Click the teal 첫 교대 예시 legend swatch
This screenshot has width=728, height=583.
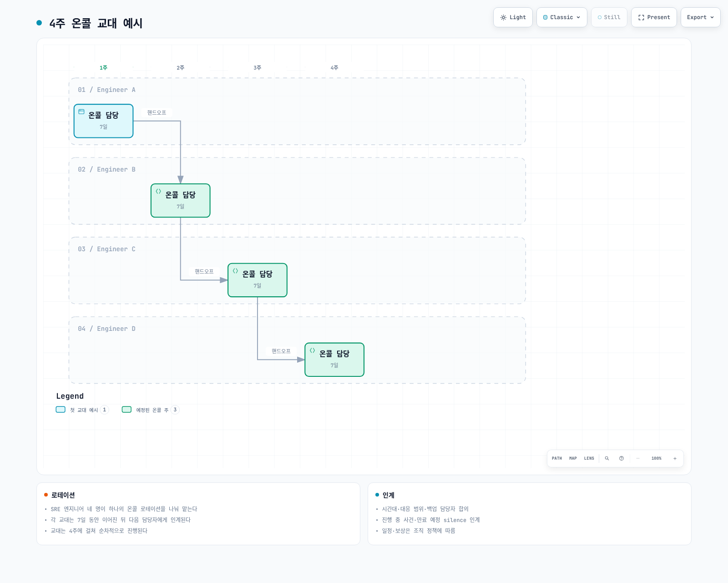[61, 410]
